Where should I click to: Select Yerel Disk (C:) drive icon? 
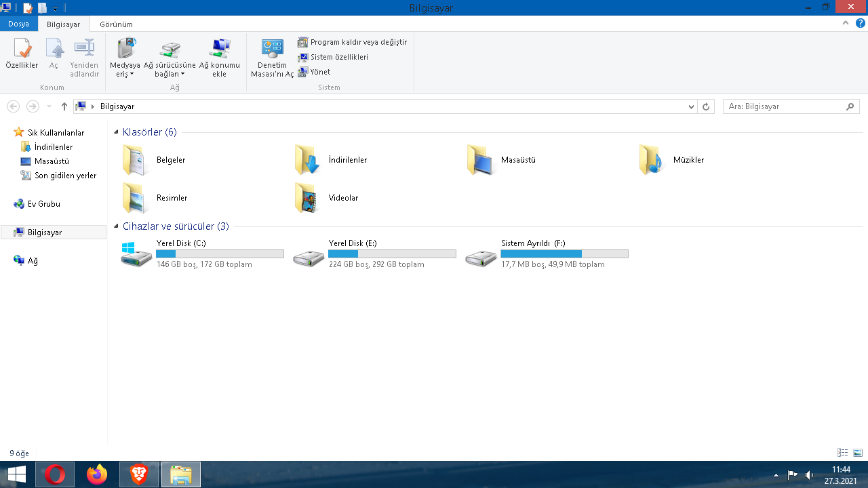(x=136, y=254)
